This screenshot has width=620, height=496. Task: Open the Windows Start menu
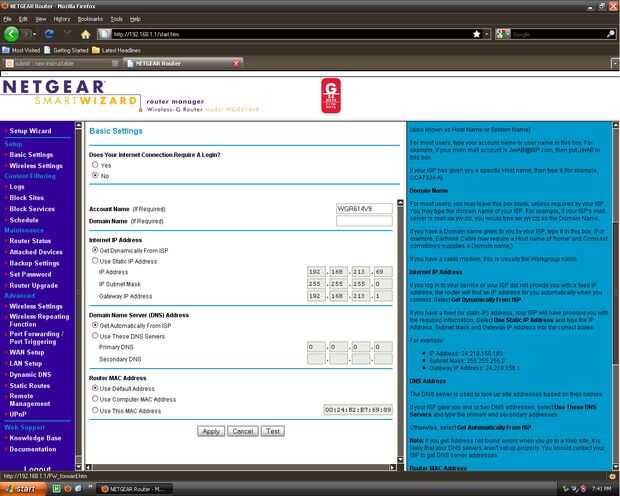23,489
